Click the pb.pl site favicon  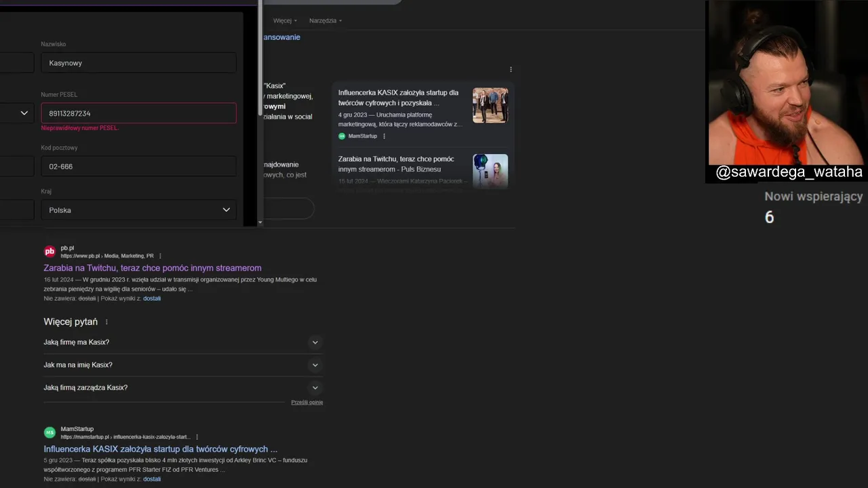pyautogui.click(x=50, y=251)
